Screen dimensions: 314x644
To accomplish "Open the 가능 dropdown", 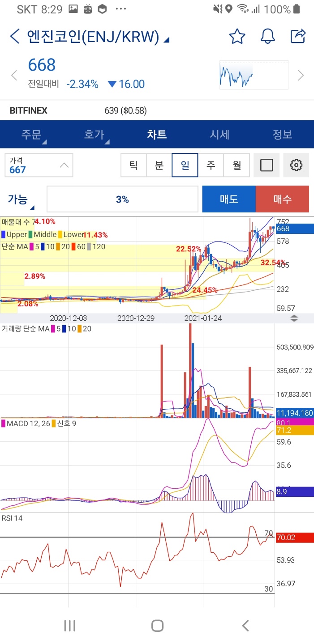I will point(21,200).
